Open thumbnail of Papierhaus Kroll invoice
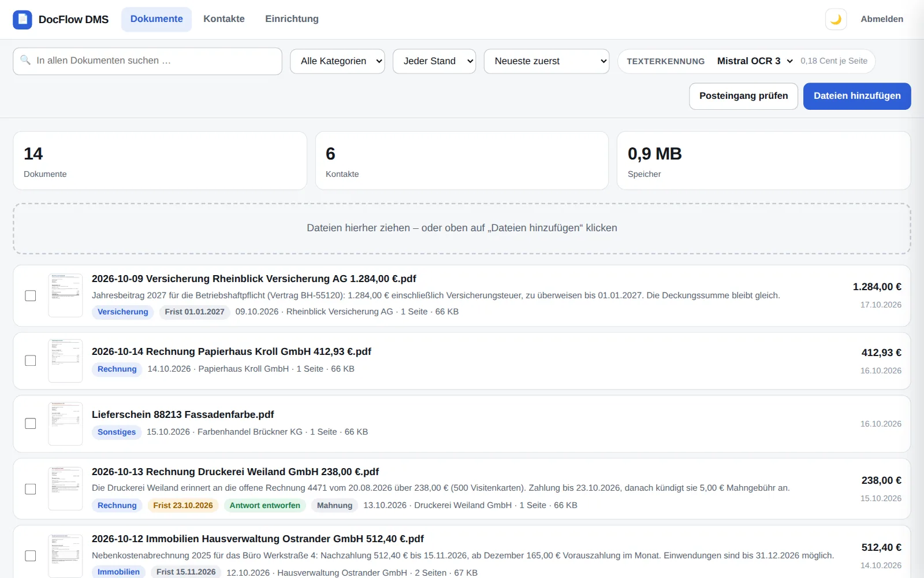924x578 pixels. (65, 361)
